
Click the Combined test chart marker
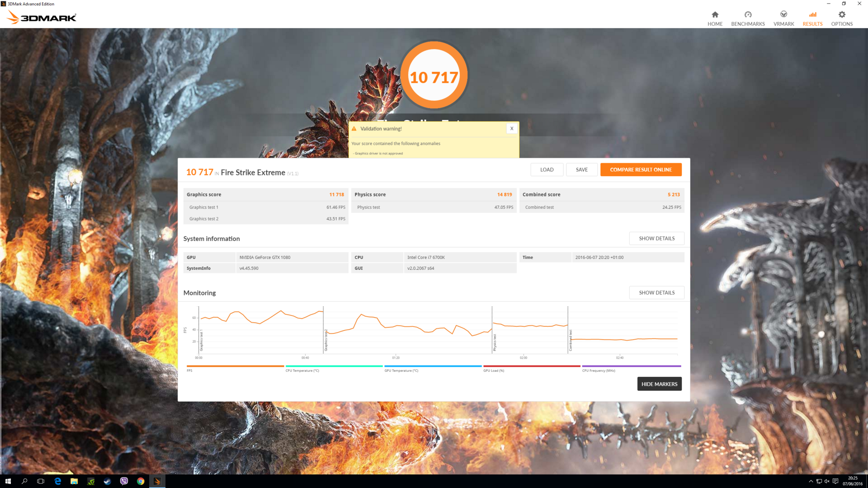pyautogui.click(x=571, y=340)
